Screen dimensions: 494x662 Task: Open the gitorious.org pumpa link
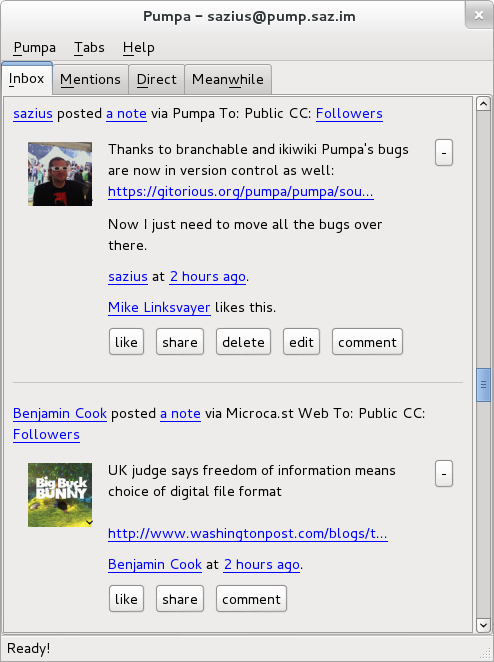point(241,192)
